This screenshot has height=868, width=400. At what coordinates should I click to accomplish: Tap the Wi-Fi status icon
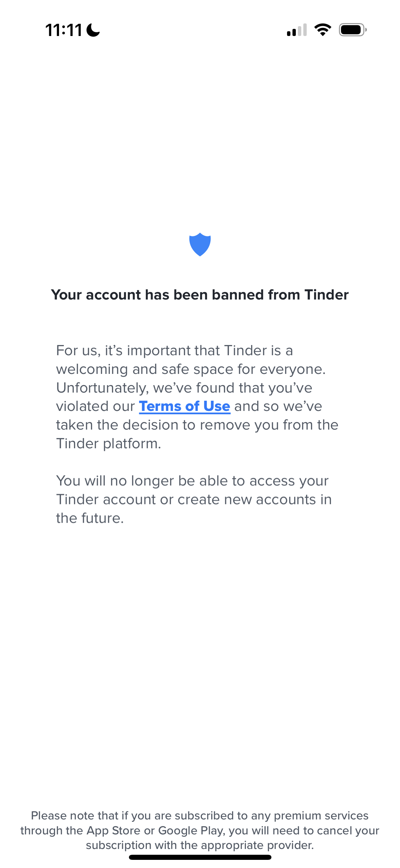tap(323, 30)
